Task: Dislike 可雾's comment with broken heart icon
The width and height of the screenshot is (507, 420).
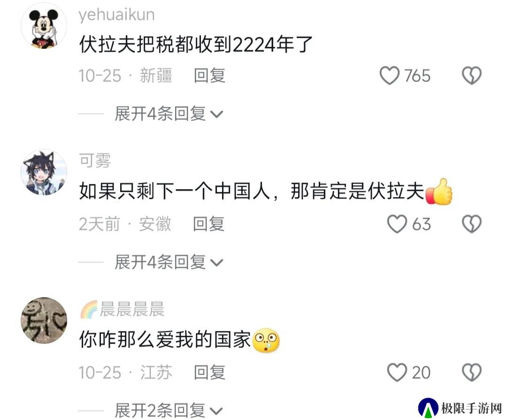Action: click(472, 224)
